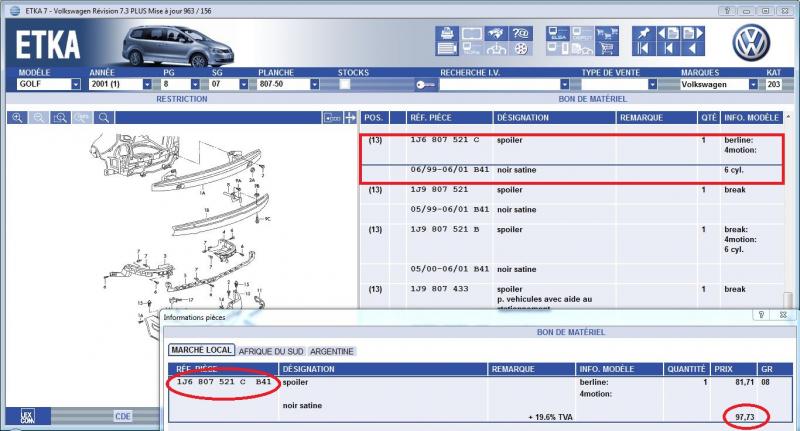Image resolution: width=800 pixels, height=431 pixels.
Task: Open the ELSA workshop info icon
Action: pos(557,33)
